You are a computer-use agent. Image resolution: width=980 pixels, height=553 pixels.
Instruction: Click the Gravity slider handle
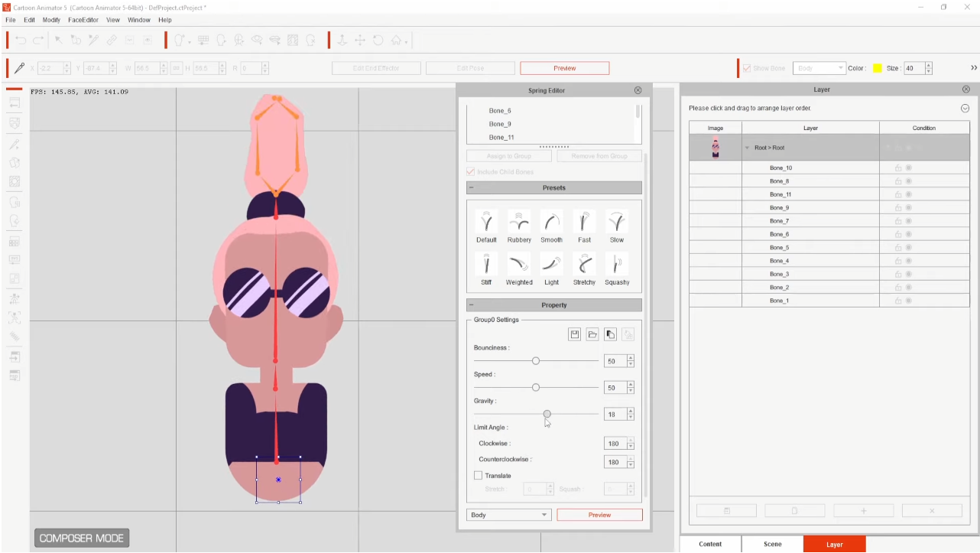(x=547, y=414)
